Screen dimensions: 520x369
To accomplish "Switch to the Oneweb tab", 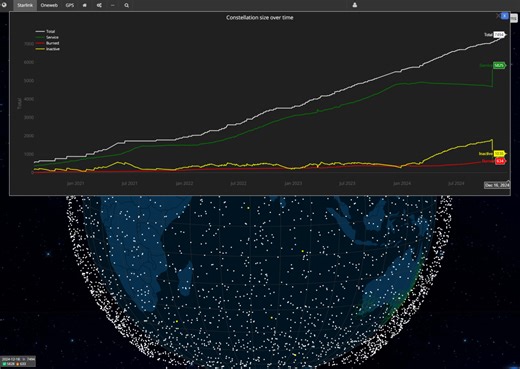I will tap(49, 5).
